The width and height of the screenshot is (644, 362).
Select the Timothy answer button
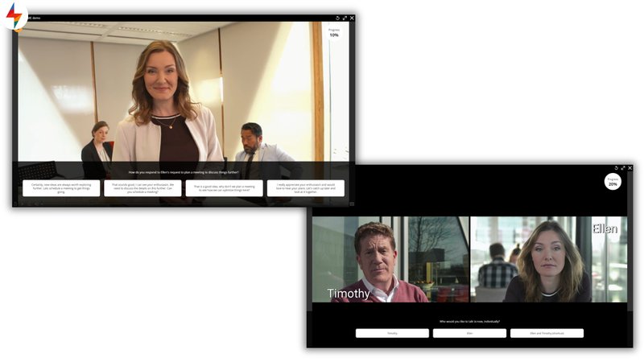point(392,333)
